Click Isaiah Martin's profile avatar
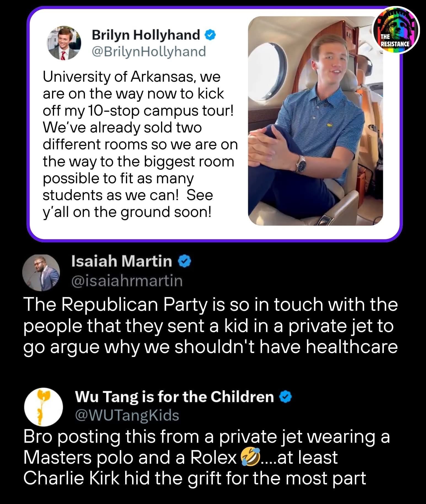The width and height of the screenshot is (426, 504). 41,272
